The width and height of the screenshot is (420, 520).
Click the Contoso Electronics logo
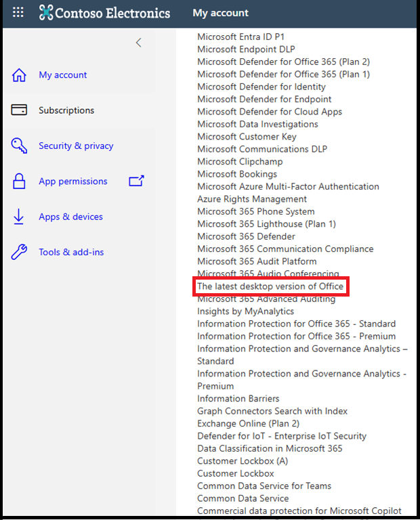click(x=104, y=13)
